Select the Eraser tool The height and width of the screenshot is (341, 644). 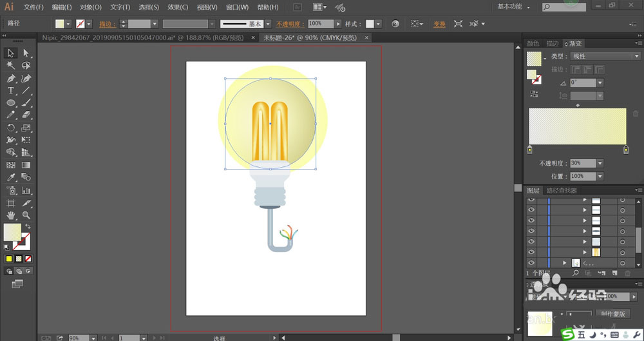[26, 115]
